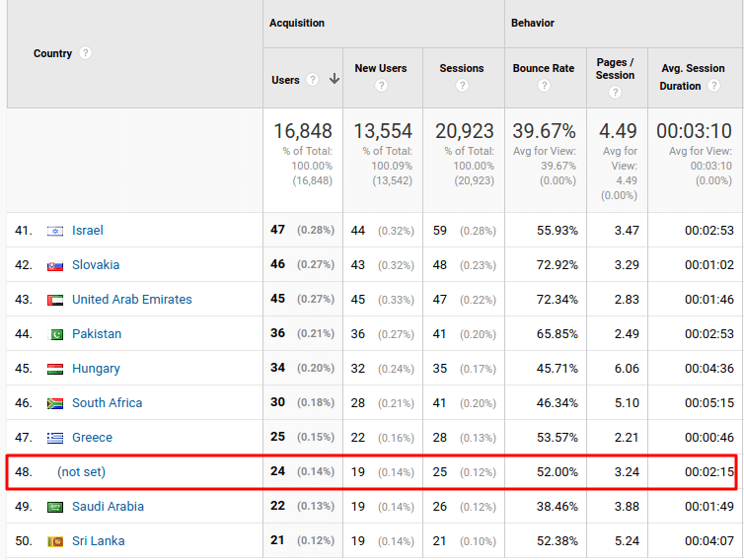Click the help icon under Bounce Rate
Screen dimensions: 744x560
click(544, 86)
